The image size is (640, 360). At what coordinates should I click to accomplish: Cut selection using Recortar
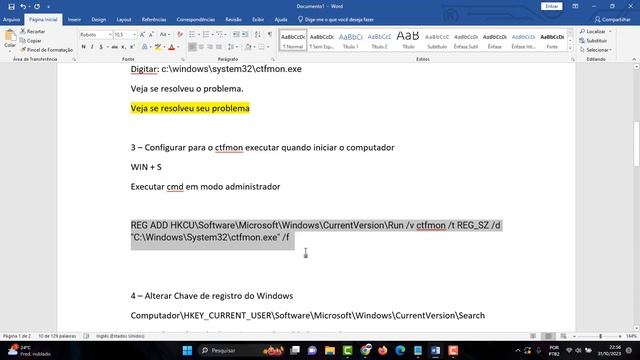[33, 31]
